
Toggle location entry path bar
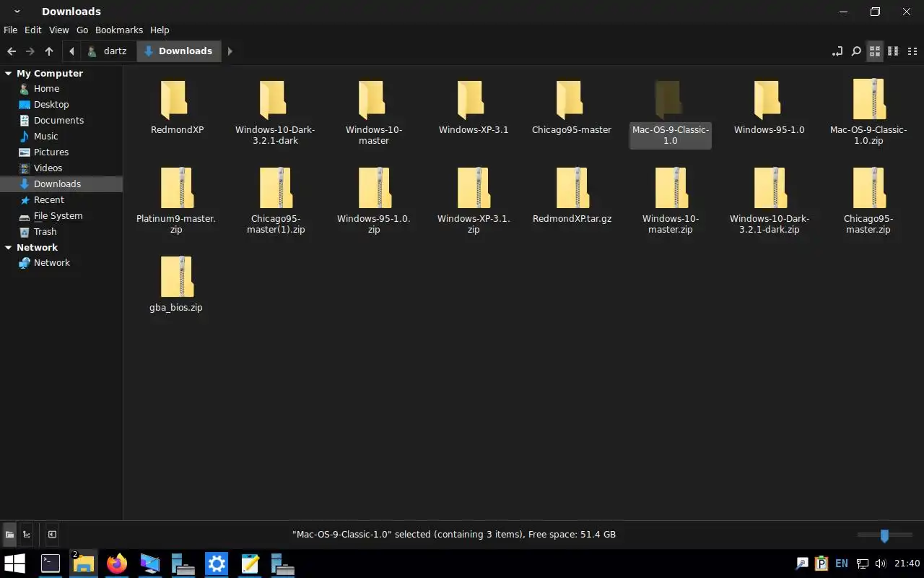tap(837, 51)
